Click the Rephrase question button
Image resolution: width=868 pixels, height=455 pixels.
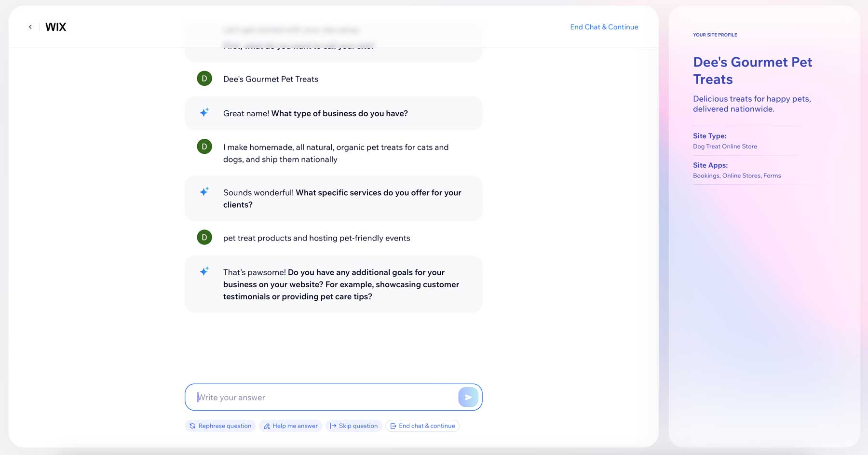coord(220,426)
